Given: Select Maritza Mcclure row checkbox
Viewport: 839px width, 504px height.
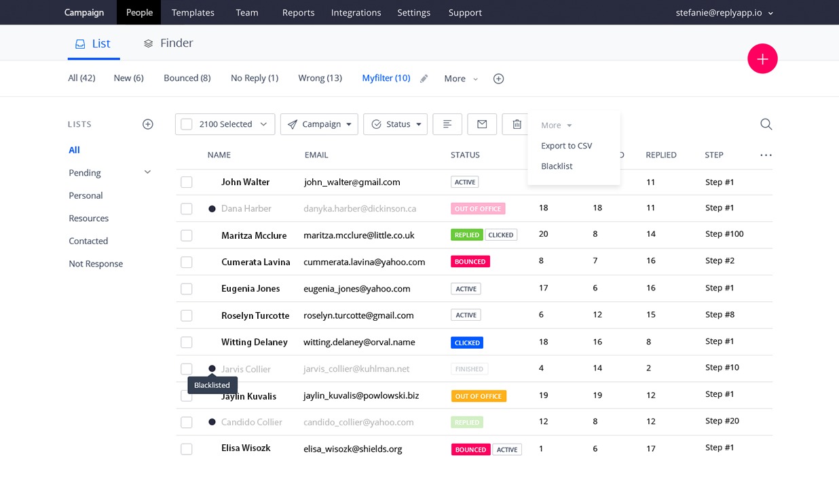Looking at the screenshot, I should (187, 235).
